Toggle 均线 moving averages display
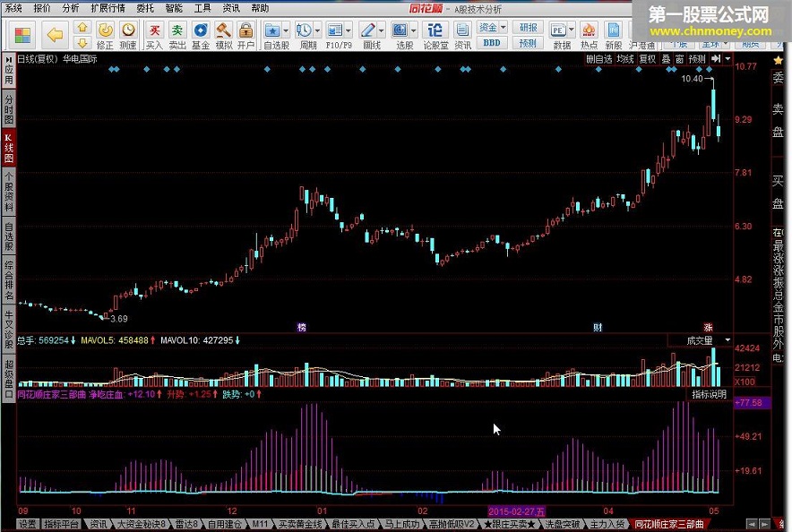The image size is (792, 532). (x=625, y=59)
